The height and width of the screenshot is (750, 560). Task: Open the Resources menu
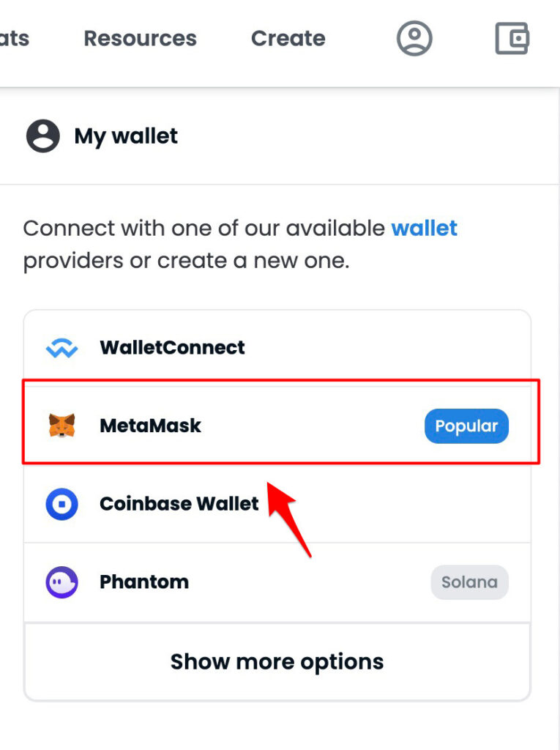[140, 38]
